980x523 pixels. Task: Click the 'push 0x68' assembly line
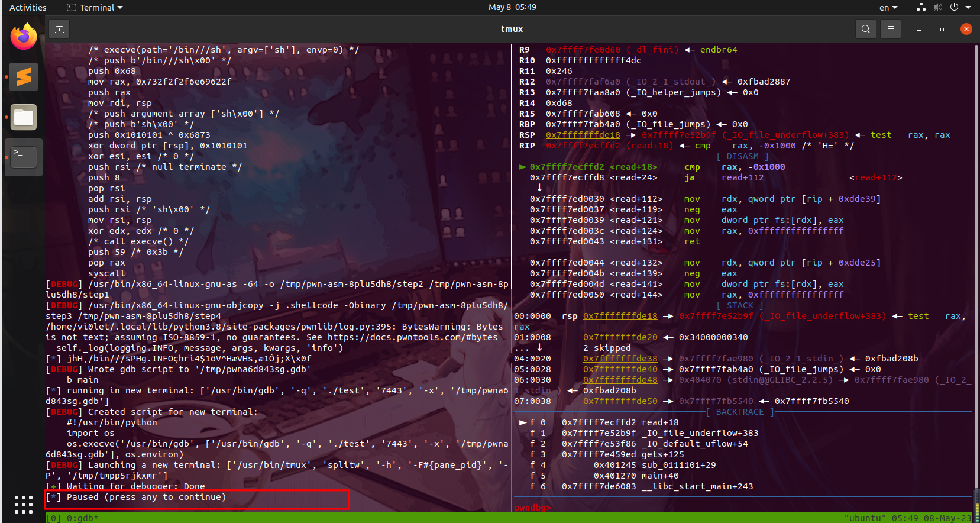click(112, 71)
